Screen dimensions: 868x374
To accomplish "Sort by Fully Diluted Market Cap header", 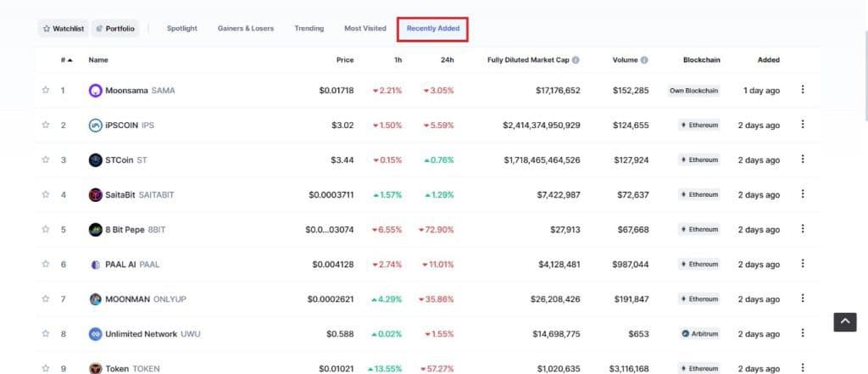I will tap(528, 60).
